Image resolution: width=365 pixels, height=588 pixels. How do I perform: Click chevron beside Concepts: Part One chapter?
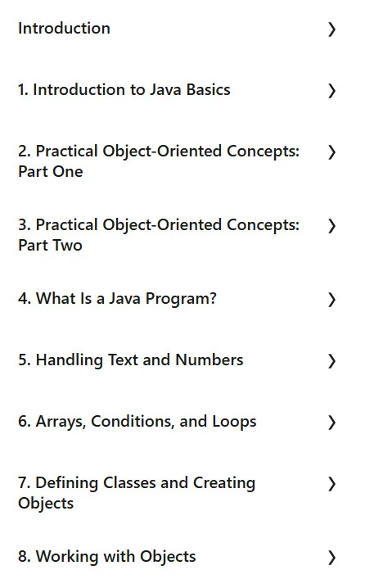pos(331,152)
